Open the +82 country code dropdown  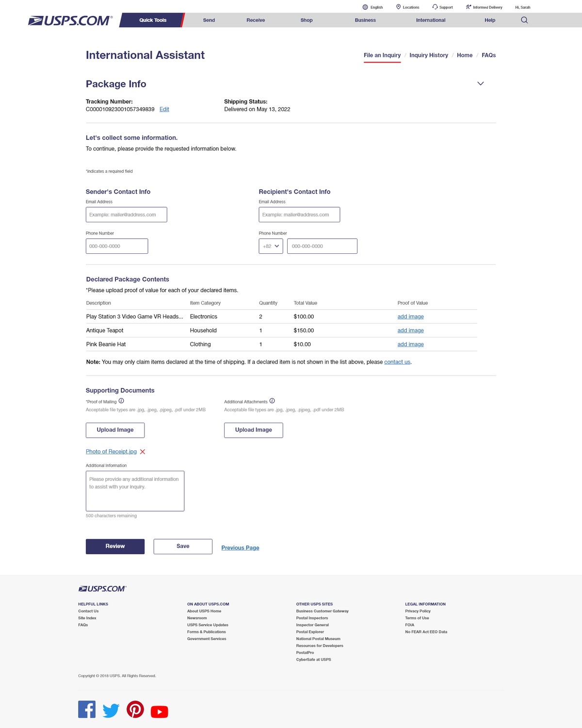click(271, 246)
